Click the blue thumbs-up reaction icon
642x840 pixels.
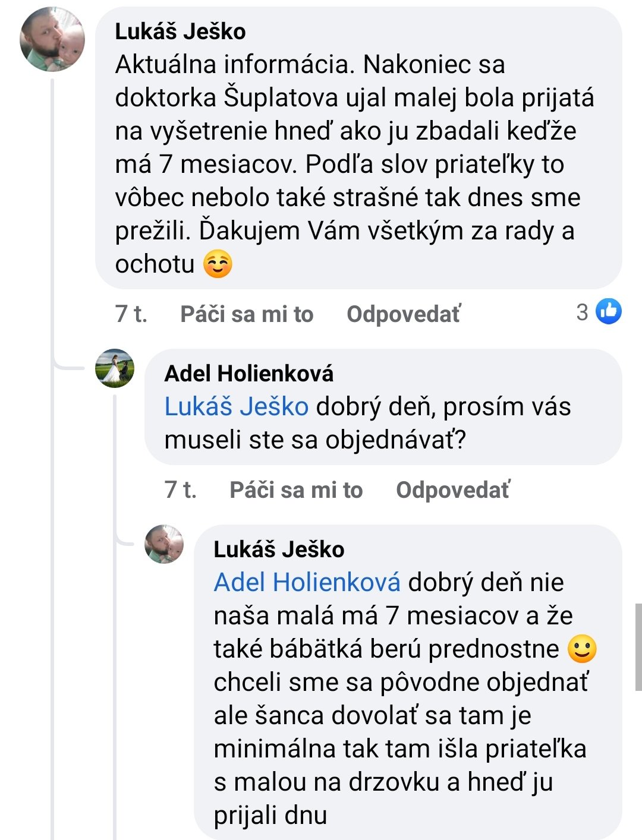point(608,312)
